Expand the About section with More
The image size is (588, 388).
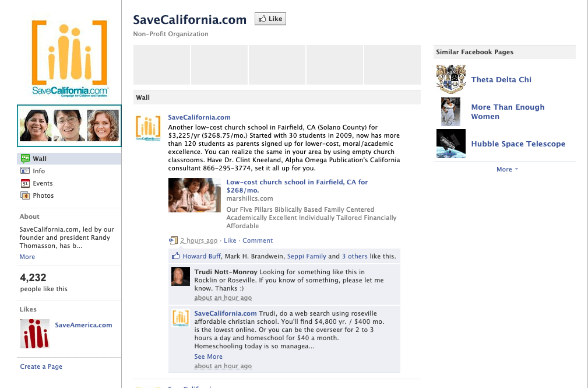[x=27, y=257]
